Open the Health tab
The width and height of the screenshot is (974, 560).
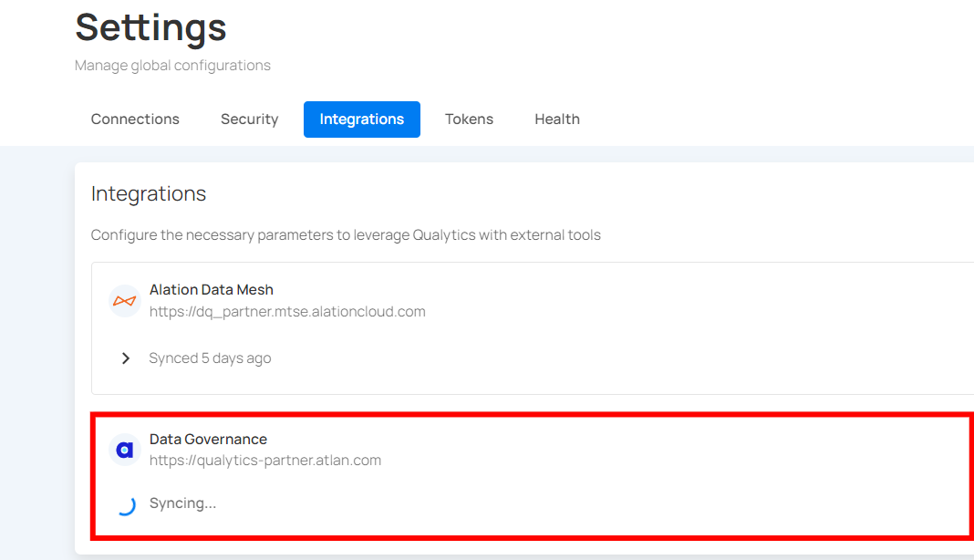(556, 119)
